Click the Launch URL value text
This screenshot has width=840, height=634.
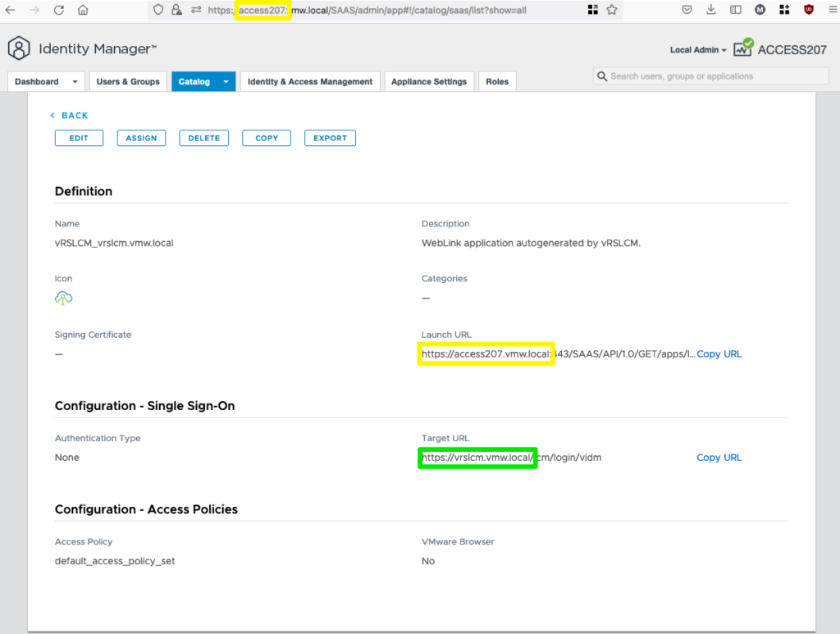point(558,354)
